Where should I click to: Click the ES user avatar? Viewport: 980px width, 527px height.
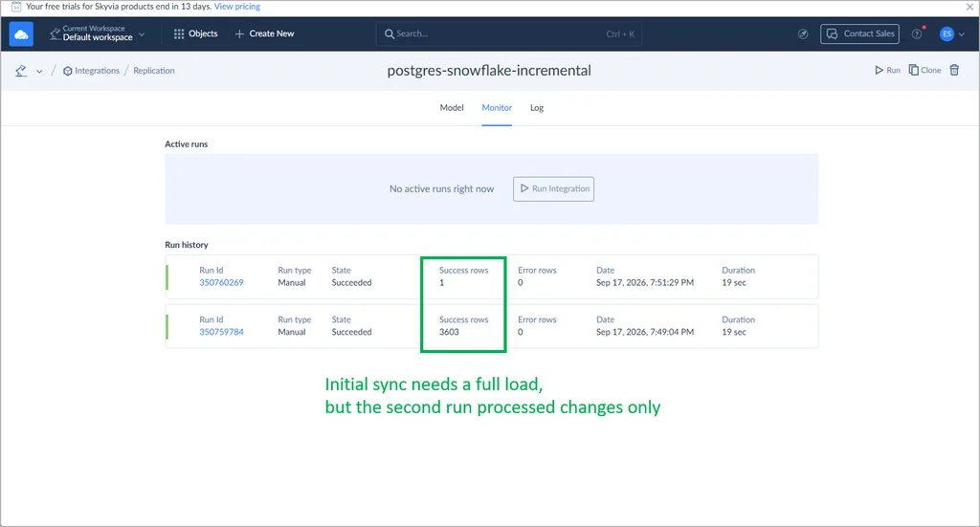[947, 33]
